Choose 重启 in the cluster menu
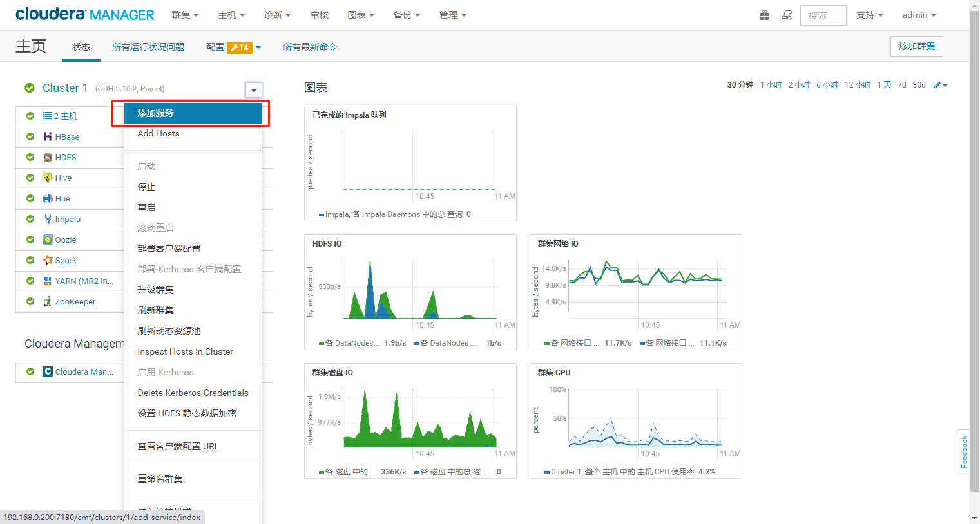This screenshot has height=524, width=980. [193, 207]
